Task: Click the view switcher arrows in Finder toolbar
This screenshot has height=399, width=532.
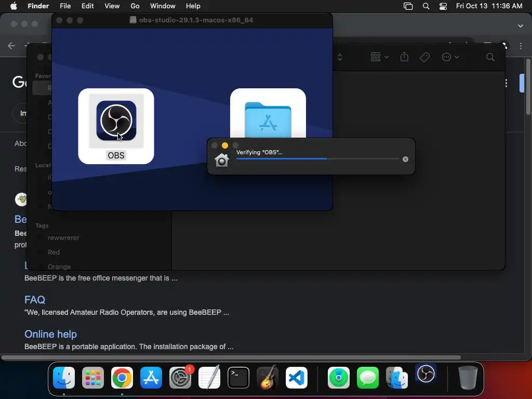Action: [340, 57]
